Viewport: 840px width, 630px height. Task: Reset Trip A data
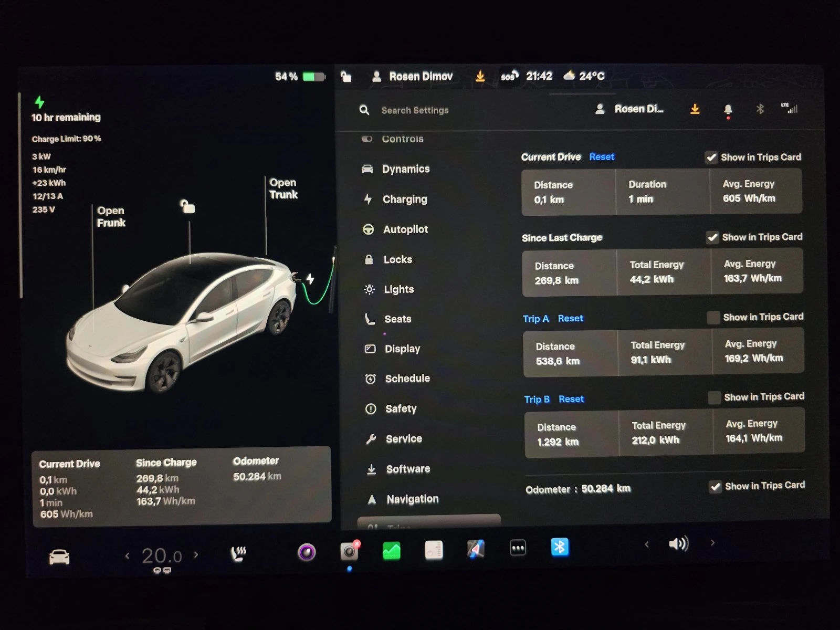(570, 319)
